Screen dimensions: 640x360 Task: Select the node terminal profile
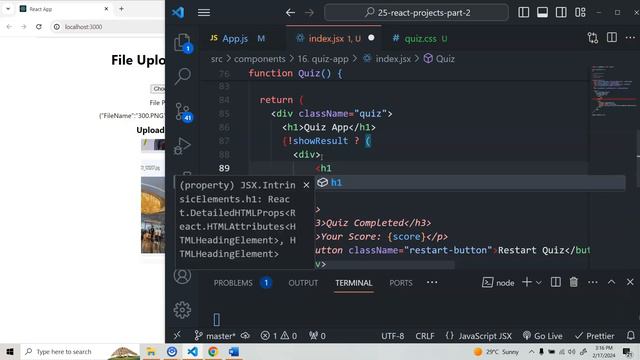tap(498, 282)
